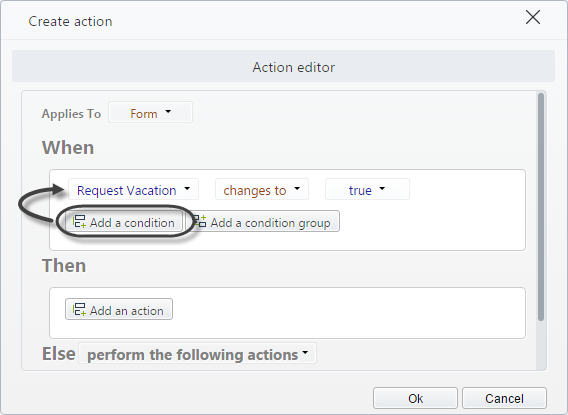The image size is (568, 415).
Task: Click the Add an action icon
Action: tap(79, 310)
